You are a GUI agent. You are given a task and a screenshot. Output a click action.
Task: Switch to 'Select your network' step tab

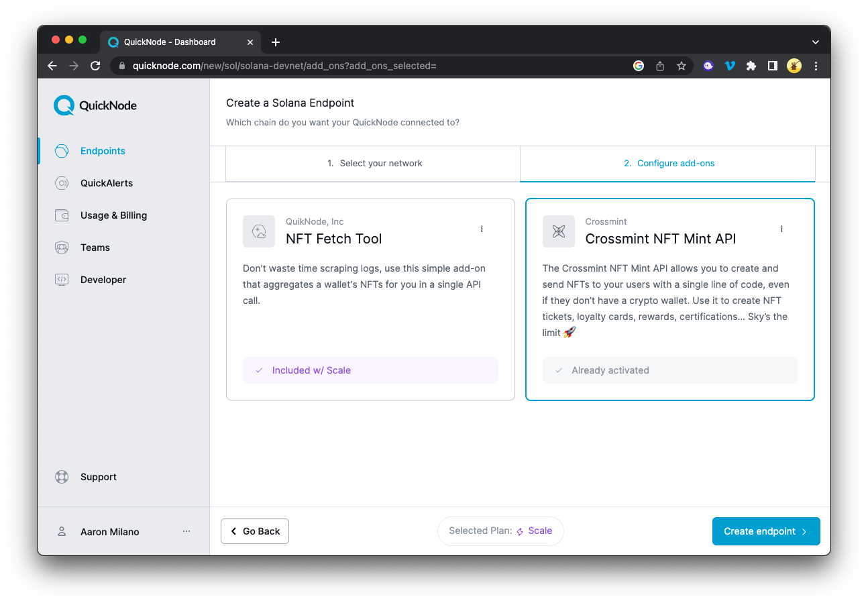click(x=373, y=164)
